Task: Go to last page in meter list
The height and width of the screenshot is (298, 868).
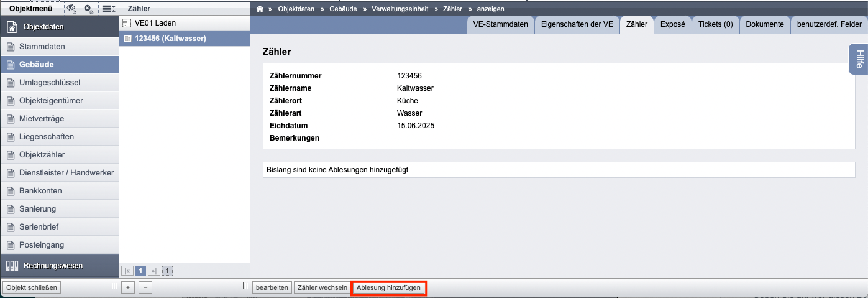Action: (154, 271)
